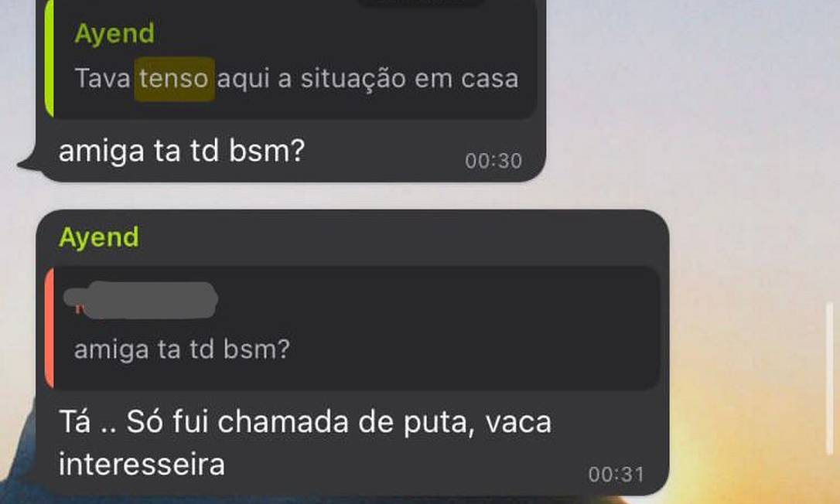Tap the partially visible element above first quote

tap(421, 2)
